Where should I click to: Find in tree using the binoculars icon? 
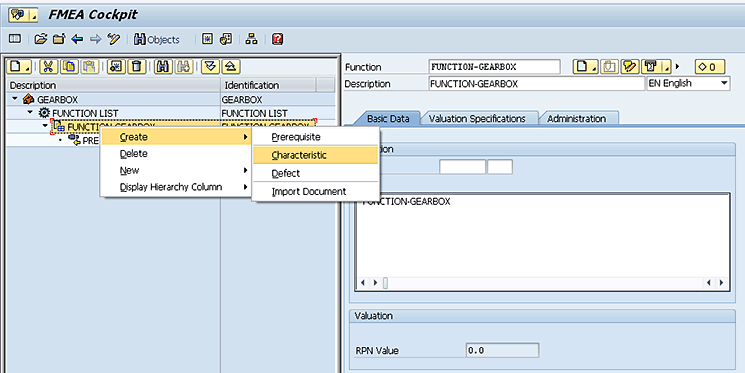tap(163, 67)
